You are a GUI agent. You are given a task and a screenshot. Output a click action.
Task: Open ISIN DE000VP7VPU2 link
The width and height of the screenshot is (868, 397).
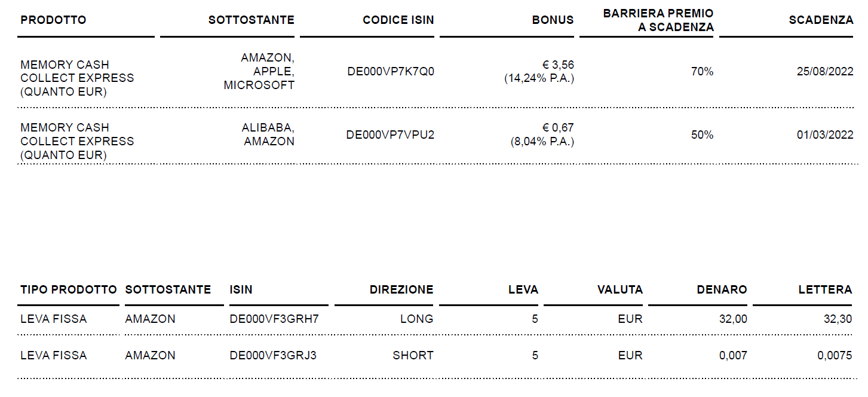point(390,135)
